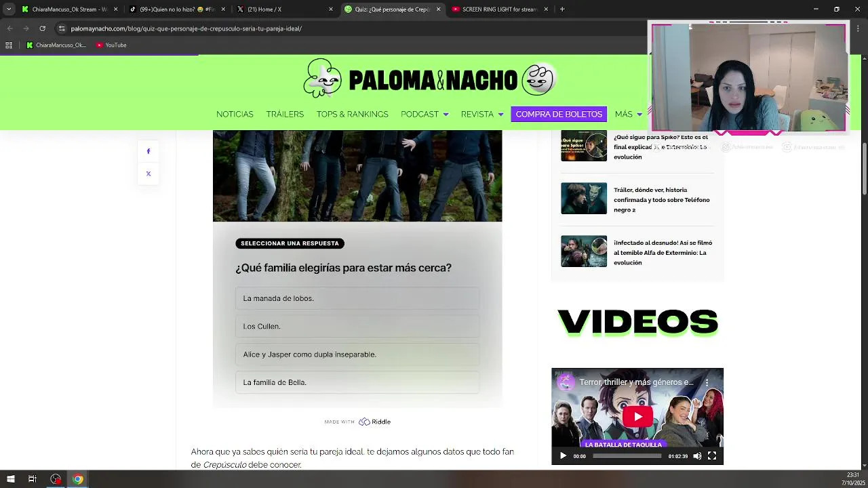The image size is (868, 488).
Task: Open the Paloma & Nacho logo homepage
Action: click(x=430, y=79)
